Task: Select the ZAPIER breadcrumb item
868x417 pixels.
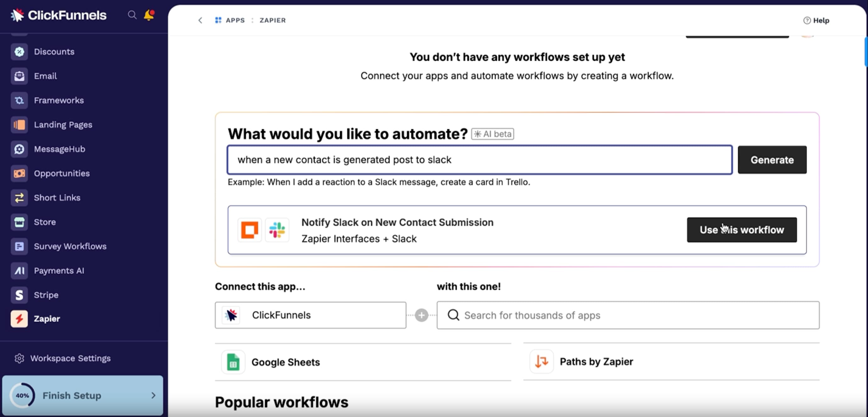Action: [272, 20]
